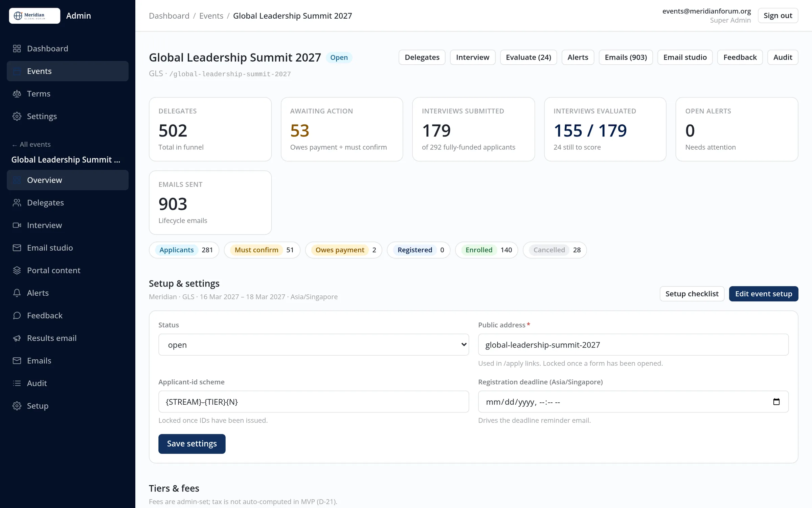Screen dimensions: 812x508
Task: Click Dashboard in the breadcrumb
Action: [169, 16]
